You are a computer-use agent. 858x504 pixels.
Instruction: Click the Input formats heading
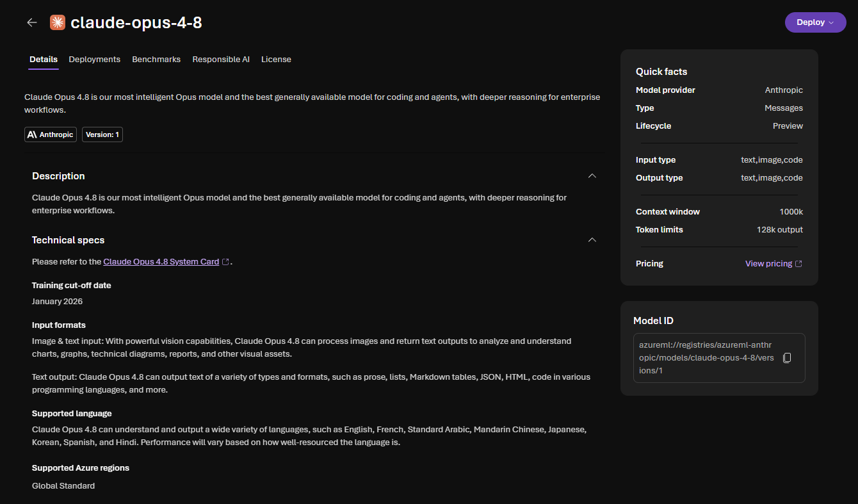(x=59, y=325)
